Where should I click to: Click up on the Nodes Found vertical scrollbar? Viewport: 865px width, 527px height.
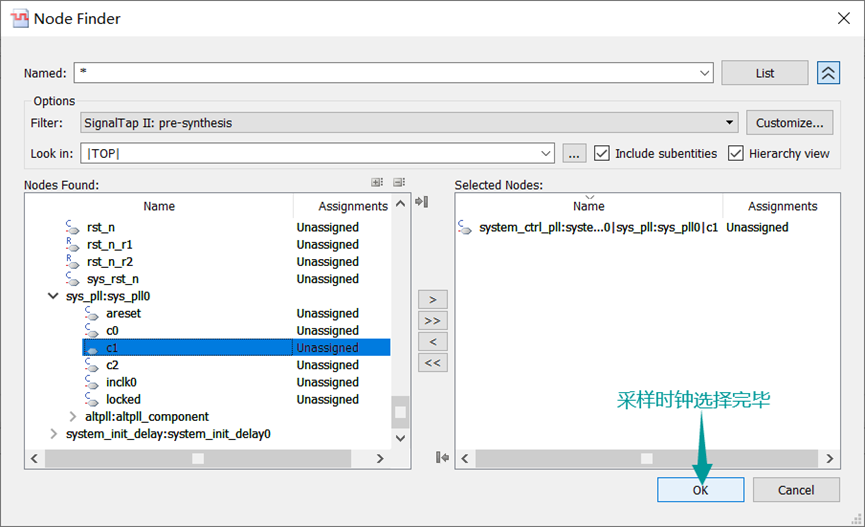[401, 204]
